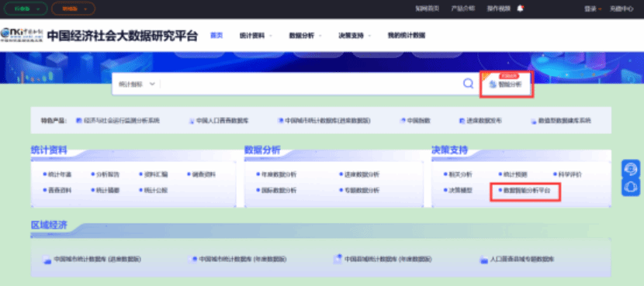This screenshot has width=644, height=286.
Task: Click icon beside 进度数据发布
Action: 462,121
